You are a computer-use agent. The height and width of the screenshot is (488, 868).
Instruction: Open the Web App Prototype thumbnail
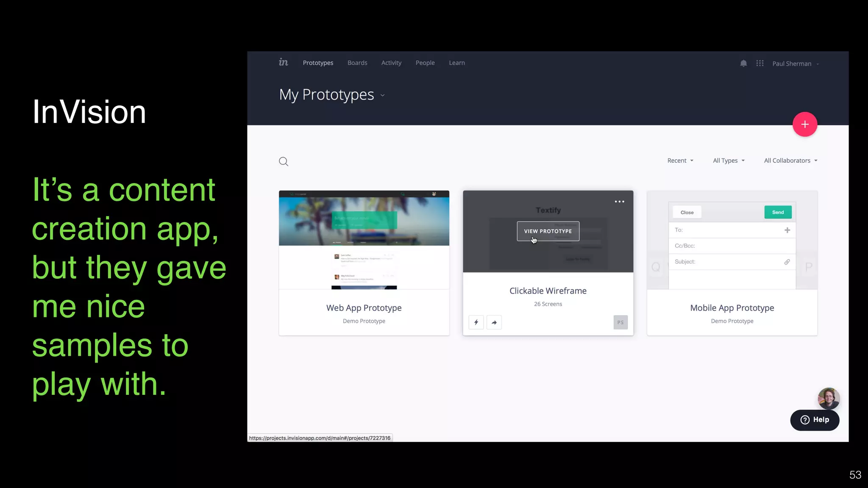[x=364, y=240]
